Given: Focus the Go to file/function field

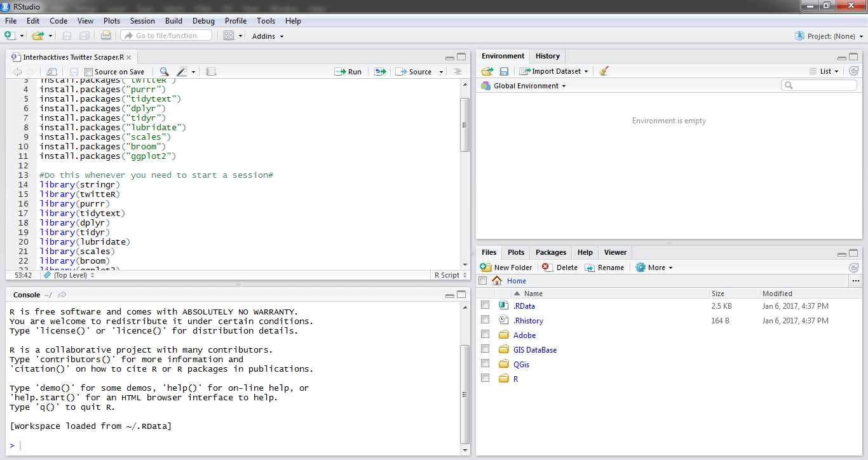Looking at the screenshot, I should (x=166, y=36).
